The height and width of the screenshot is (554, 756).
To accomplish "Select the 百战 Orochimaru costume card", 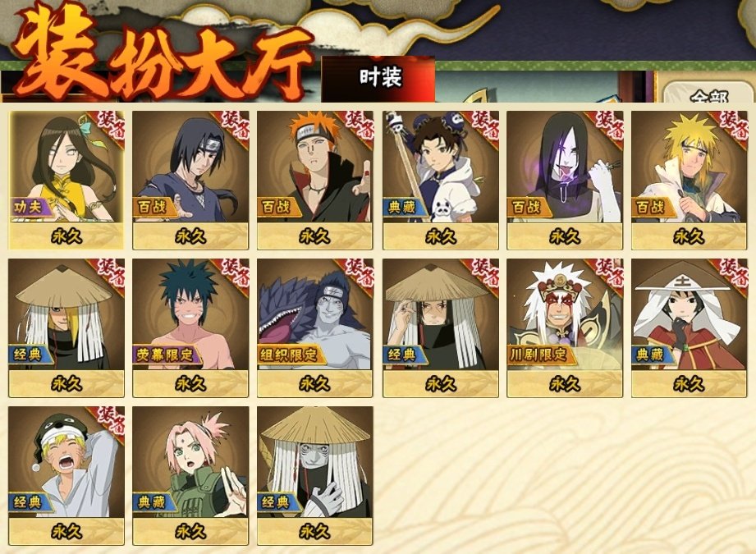I will click(565, 180).
